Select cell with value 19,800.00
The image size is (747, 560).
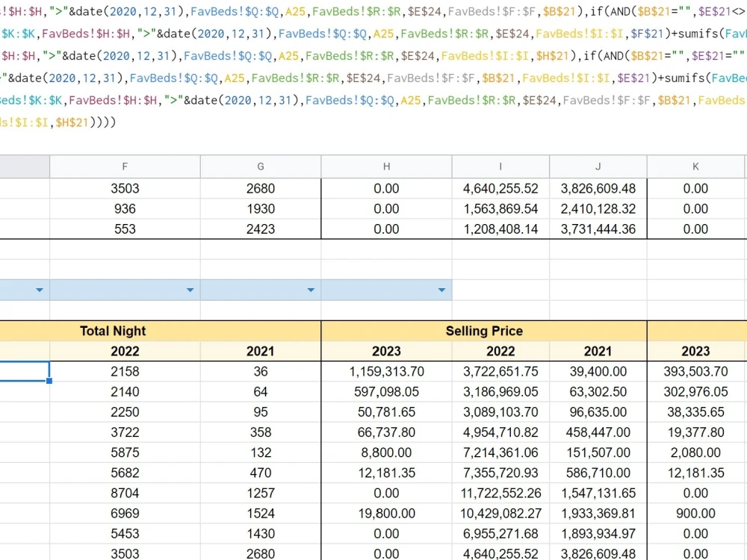pyautogui.click(x=386, y=514)
